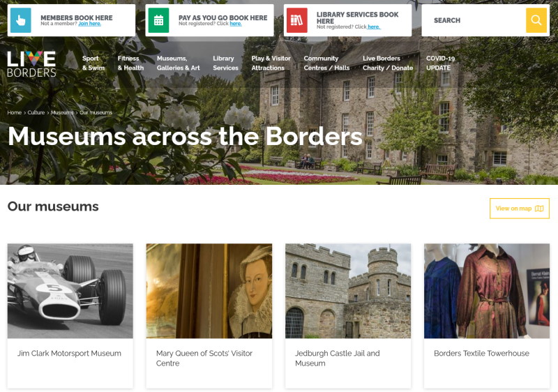Viewport: 558px width, 392px height.
Task: Click the blue hand pointer members icon
Action: [x=21, y=20]
